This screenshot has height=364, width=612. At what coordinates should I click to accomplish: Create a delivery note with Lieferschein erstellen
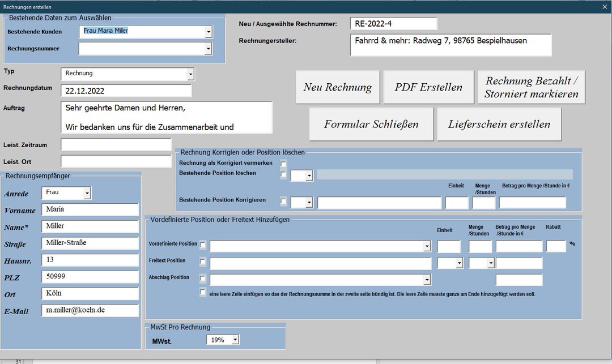tap(498, 123)
